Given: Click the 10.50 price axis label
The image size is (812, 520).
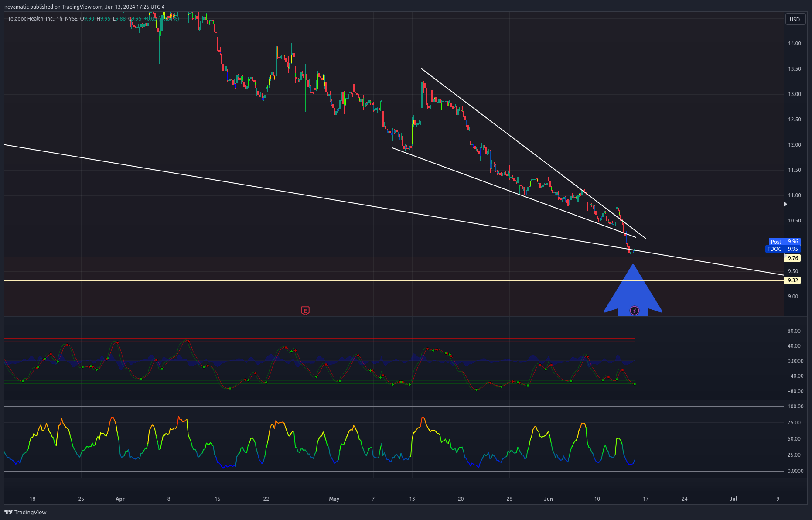Looking at the screenshot, I should (x=794, y=221).
